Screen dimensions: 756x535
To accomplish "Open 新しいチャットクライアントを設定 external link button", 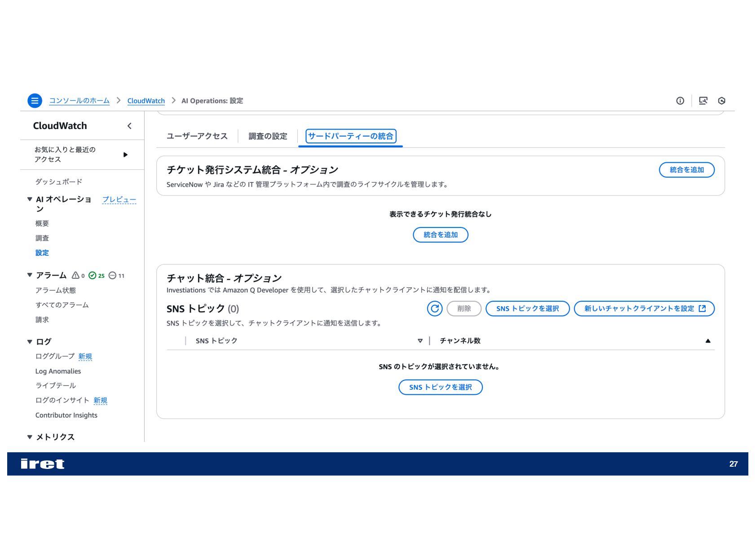I will click(x=644, y=308).
